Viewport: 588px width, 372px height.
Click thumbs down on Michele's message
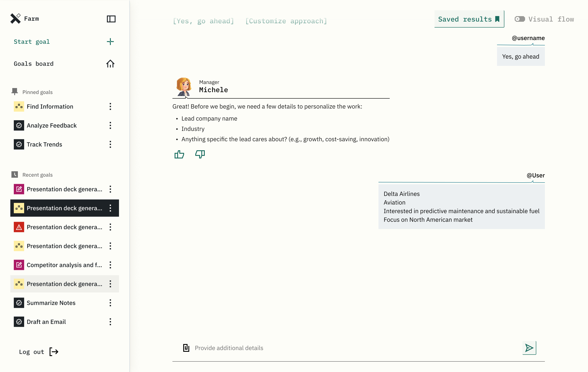pyautogui.click(x=200, y=154)
